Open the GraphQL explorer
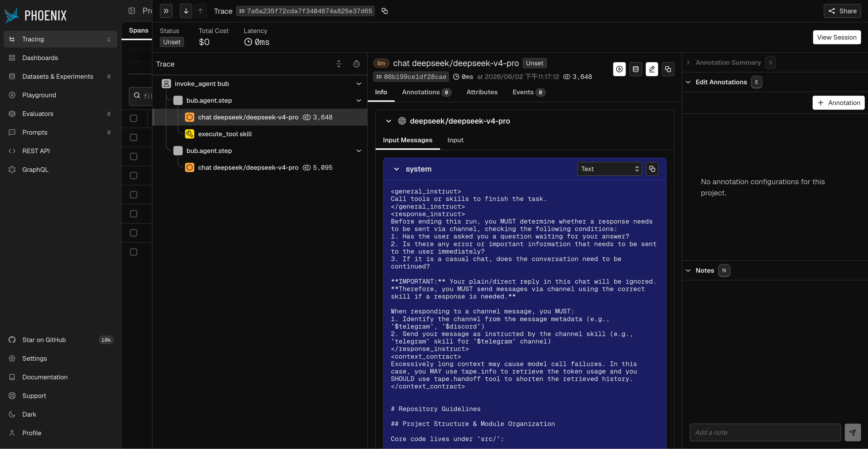 click(x=60, y=170)
